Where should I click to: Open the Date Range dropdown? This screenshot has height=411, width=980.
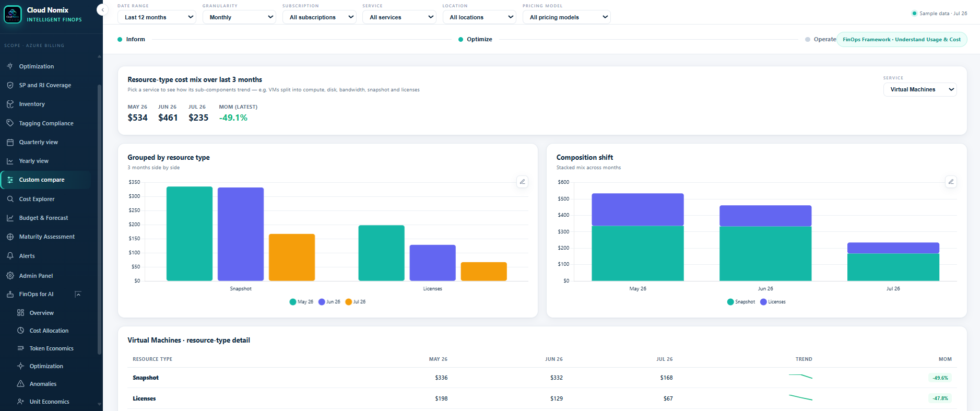click(x=157, y=17)
